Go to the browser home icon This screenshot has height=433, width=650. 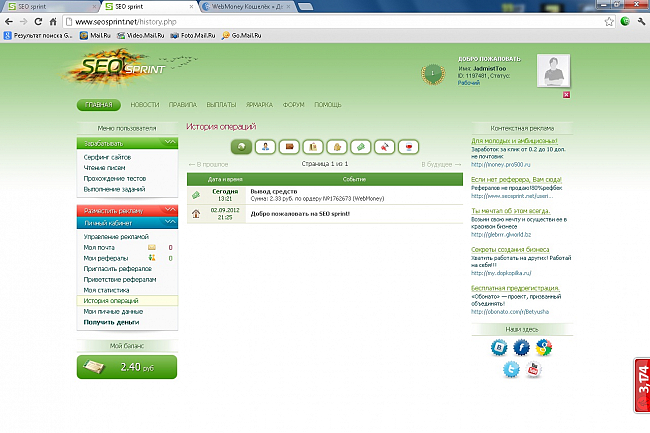(53, 22)
